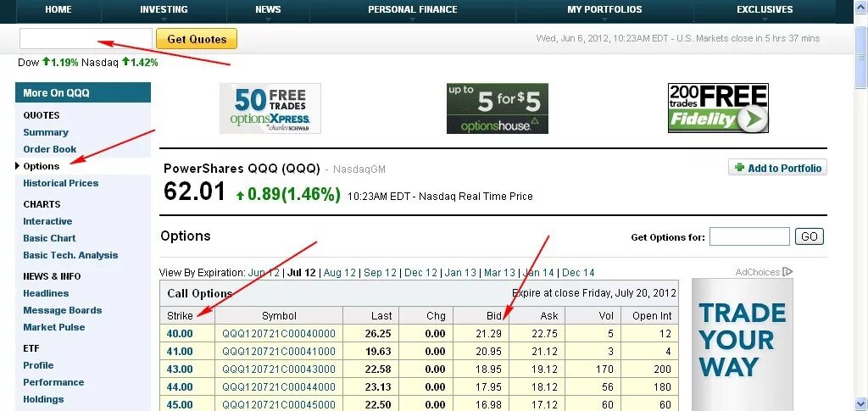868x411 pixels.
Task: Open Historical Prices sidebar link
Action: point(61,183)
